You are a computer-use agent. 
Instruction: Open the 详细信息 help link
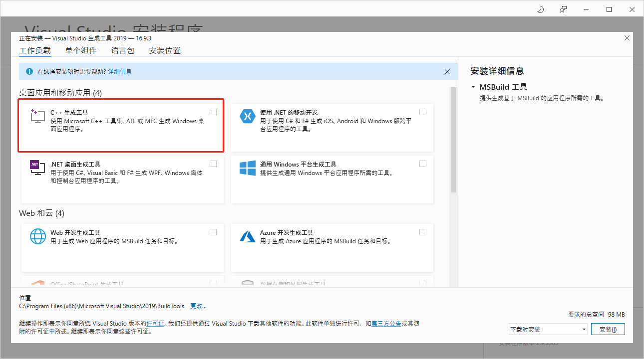(x=120, y=72)
